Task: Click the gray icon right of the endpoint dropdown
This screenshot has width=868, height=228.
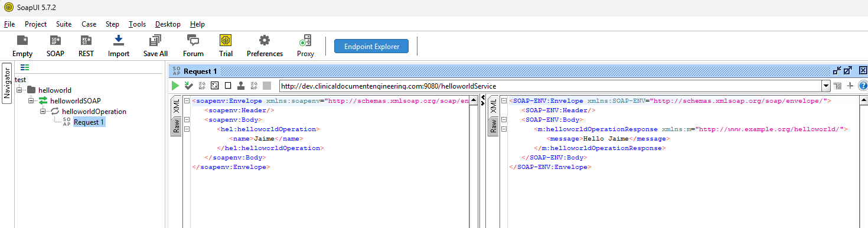Action: (x=837, y=86)
